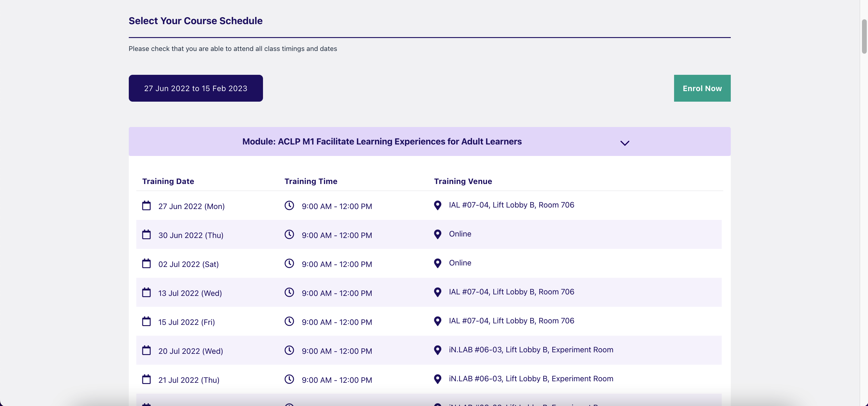This screenshot has width=868, height=406.
Task: Click clock icon in 30 Jun row
Action: tap(289, 234)
